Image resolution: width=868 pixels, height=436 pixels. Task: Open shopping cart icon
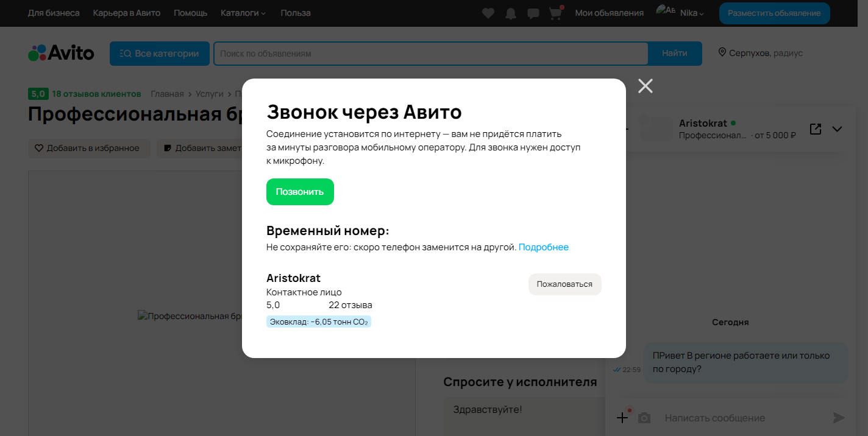point(555,13)
